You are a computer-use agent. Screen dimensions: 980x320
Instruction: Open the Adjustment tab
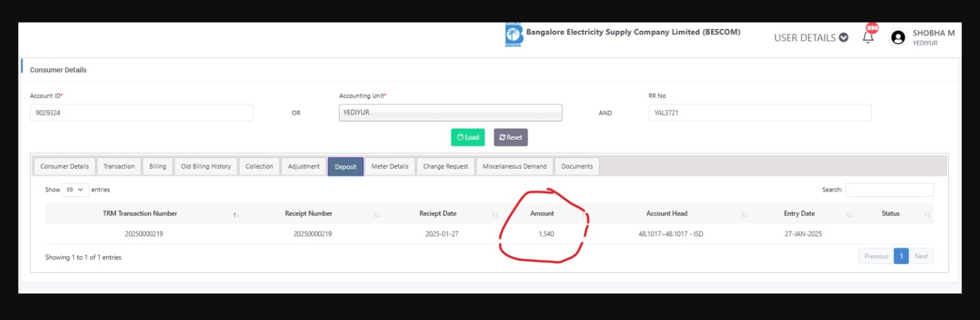click(304, 167)
